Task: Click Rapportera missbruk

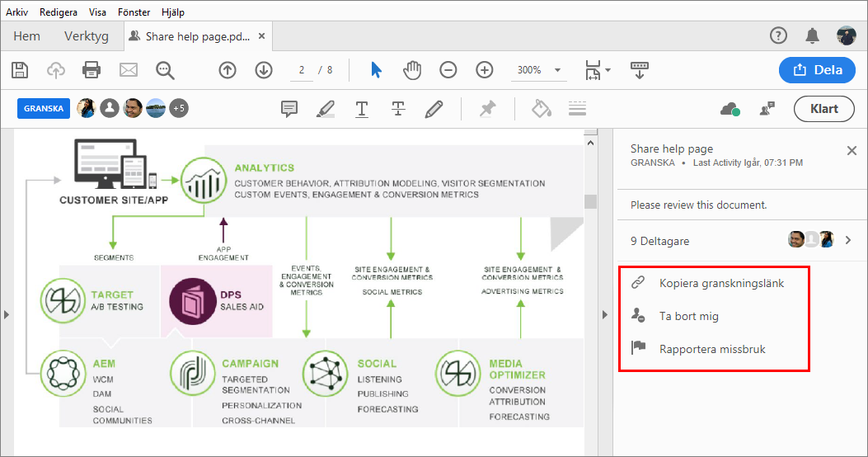Action: click(714, 349)
